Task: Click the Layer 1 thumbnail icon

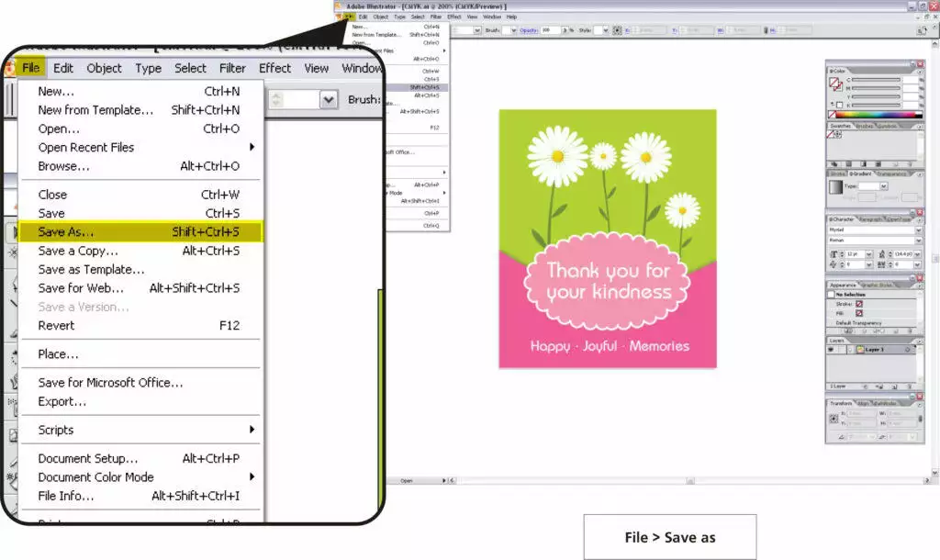Action: [x=859, y=350]
